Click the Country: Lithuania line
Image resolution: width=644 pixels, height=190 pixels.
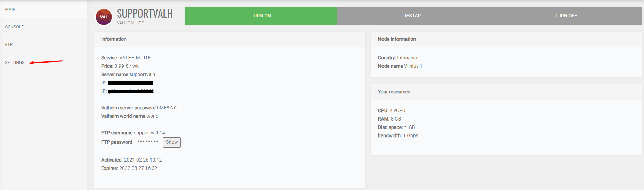coord(397,58)
